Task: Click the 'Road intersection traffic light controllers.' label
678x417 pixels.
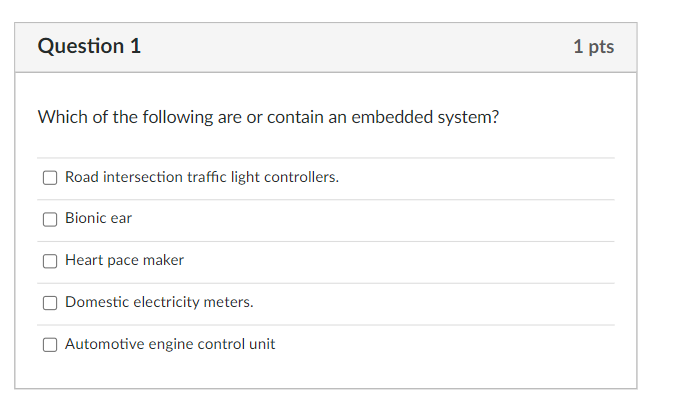Action: click(x=202, y=177)
